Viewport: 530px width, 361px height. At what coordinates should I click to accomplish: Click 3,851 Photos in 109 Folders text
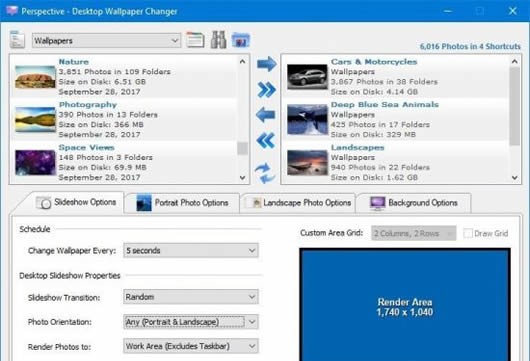click(115, 72)
